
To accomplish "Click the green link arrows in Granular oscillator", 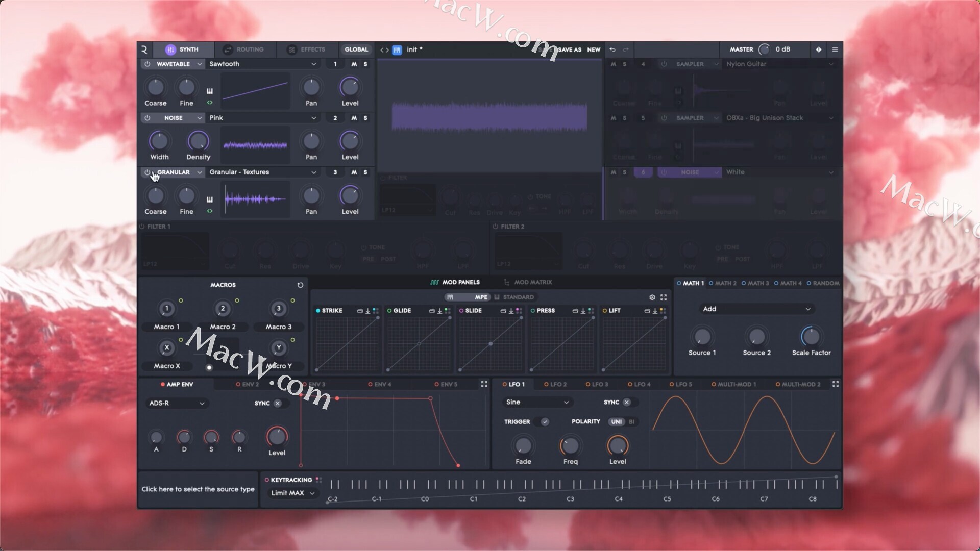I will [x=210, y=211].
